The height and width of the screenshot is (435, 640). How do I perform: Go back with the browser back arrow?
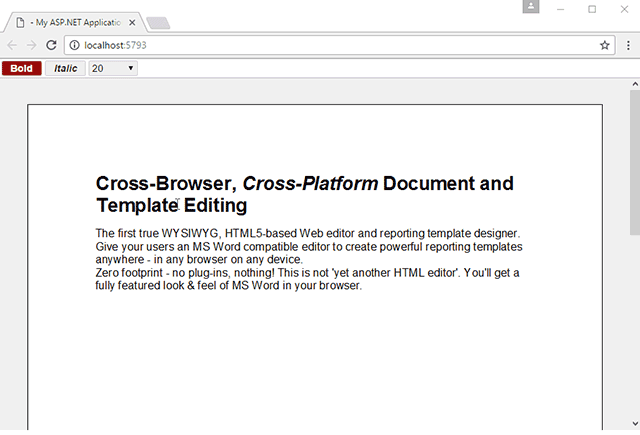[12, 45]
